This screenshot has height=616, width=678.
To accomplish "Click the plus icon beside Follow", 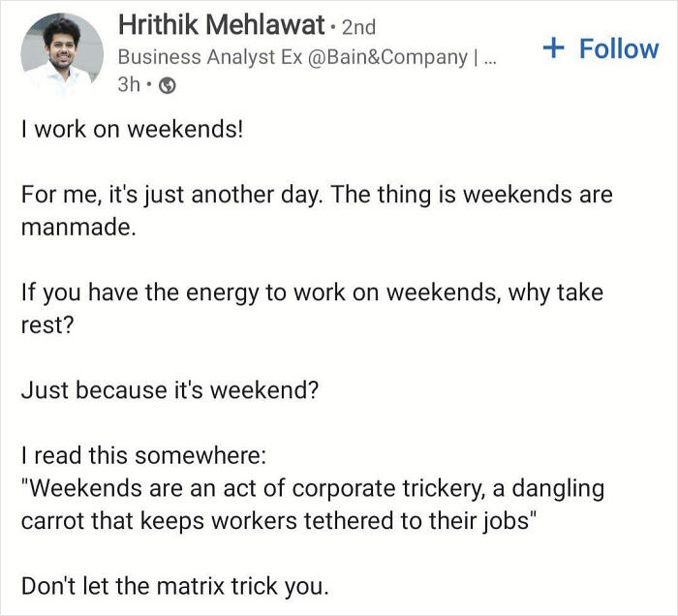I will [x=553, y=47].
